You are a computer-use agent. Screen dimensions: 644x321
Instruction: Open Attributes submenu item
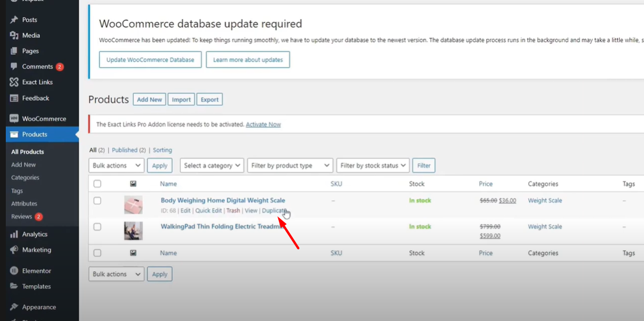24,203
